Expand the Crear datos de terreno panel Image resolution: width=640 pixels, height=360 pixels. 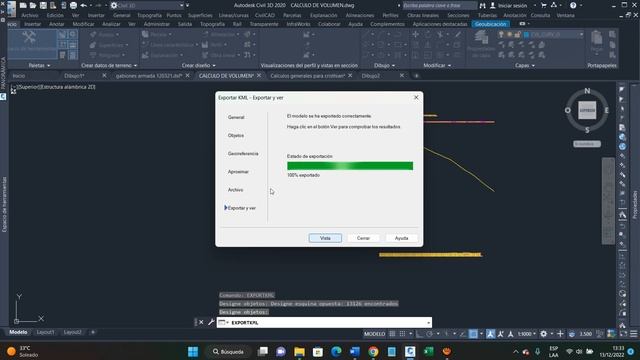point(109,65)
